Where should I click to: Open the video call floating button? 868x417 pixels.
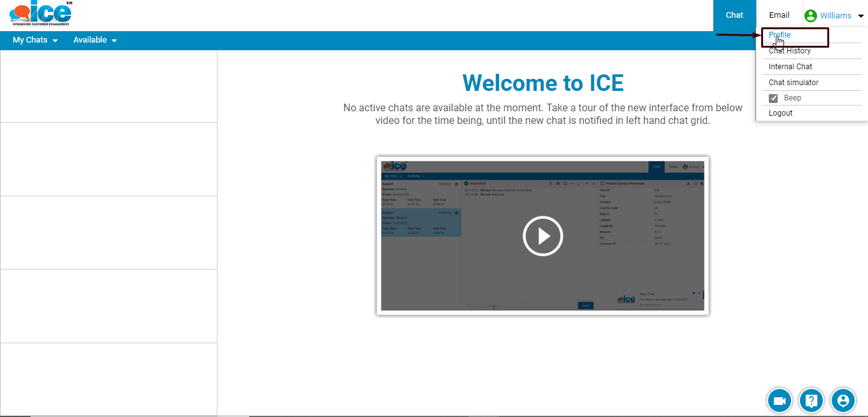[x=779, y=400]
